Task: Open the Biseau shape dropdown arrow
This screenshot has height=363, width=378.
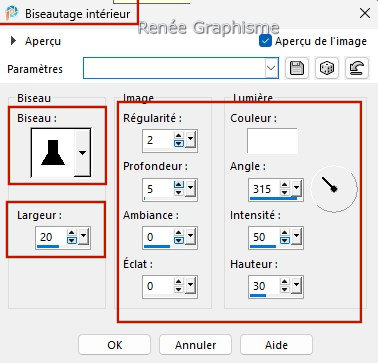Action: 82,153
